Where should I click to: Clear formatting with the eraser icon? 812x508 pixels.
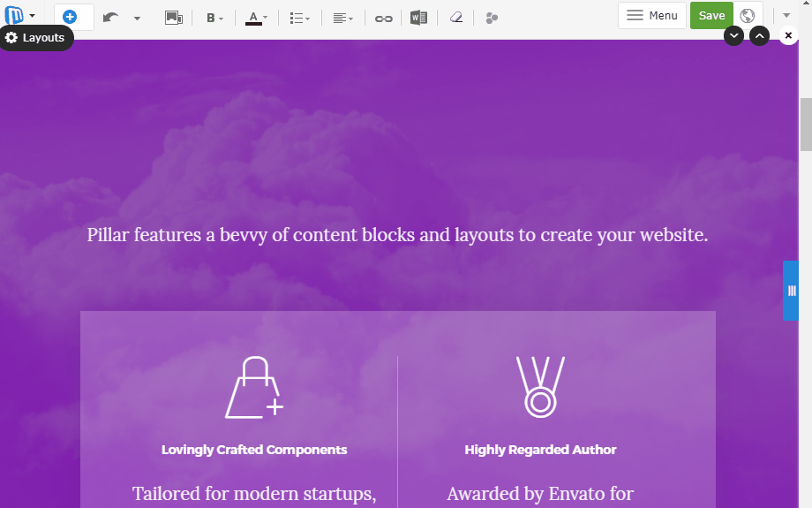[455, 19]
